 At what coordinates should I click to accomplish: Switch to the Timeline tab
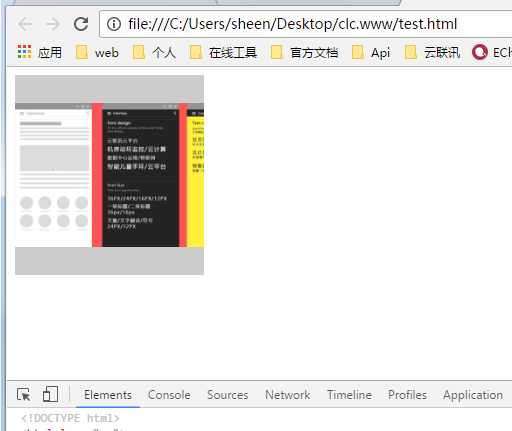[x=349, y=395]
